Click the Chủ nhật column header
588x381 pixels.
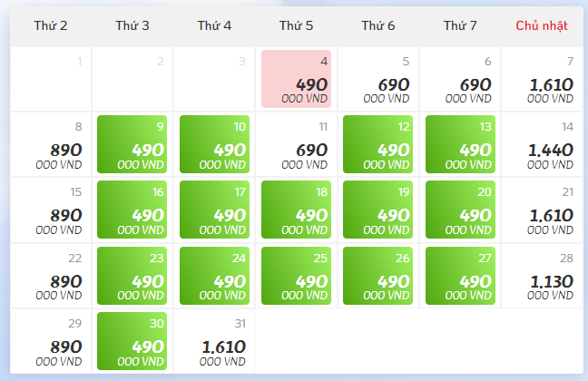pyautogui.click(x=542, y=25)
